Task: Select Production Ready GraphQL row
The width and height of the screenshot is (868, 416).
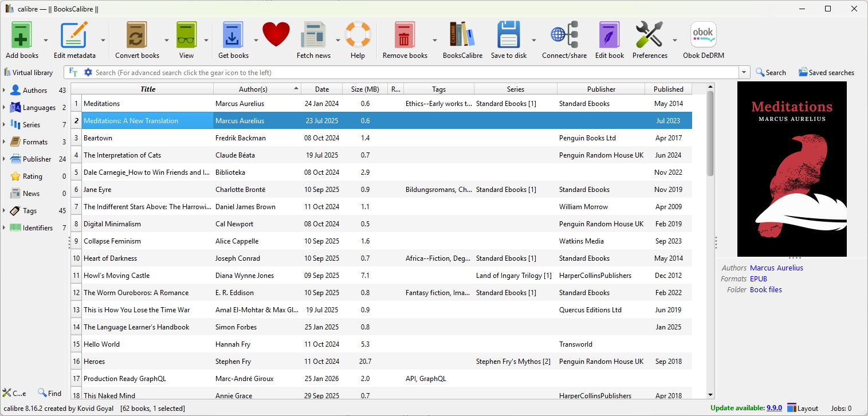Action: pos(382,379)
